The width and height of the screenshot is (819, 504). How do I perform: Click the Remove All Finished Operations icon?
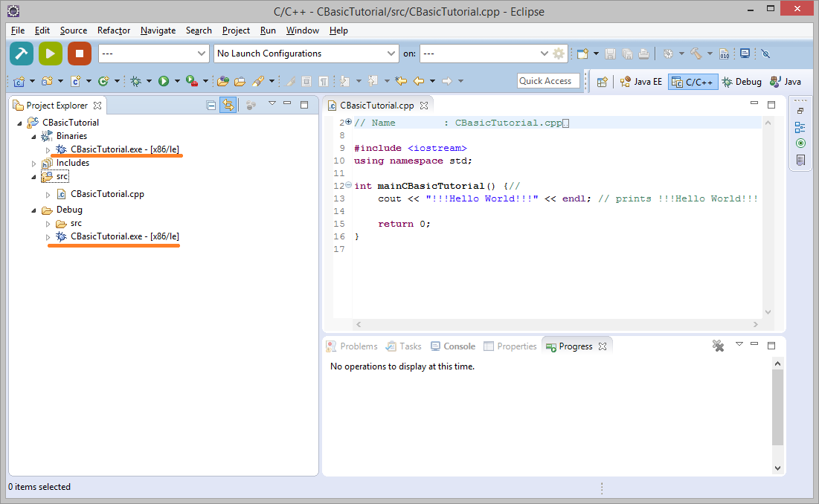pos(718,346)
